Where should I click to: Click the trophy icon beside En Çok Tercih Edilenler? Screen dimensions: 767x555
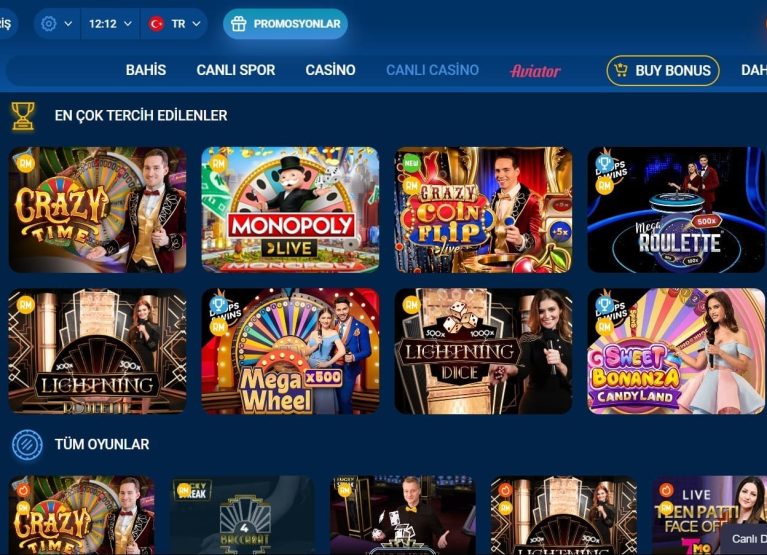pos(23,116)
